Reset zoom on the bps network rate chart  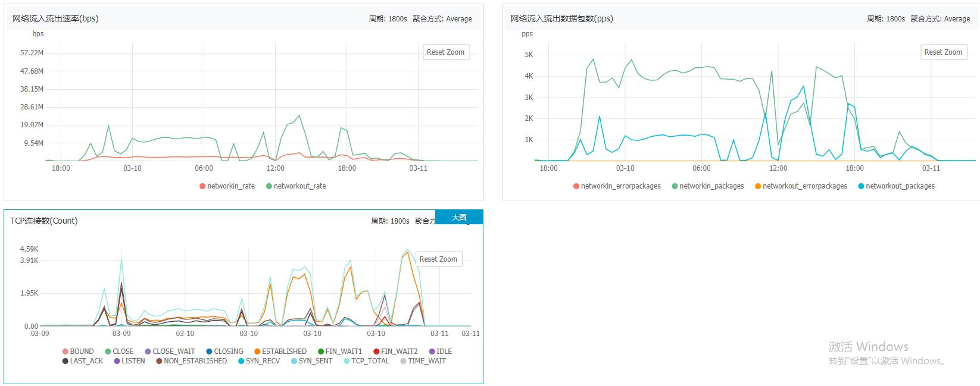(445, 52)
